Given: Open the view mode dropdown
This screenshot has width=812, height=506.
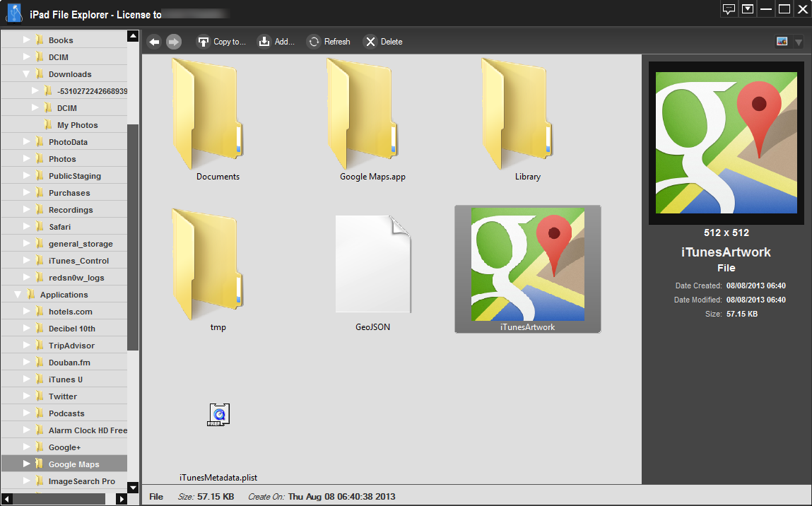Looking at the screenshot, I should coord(799,42).
